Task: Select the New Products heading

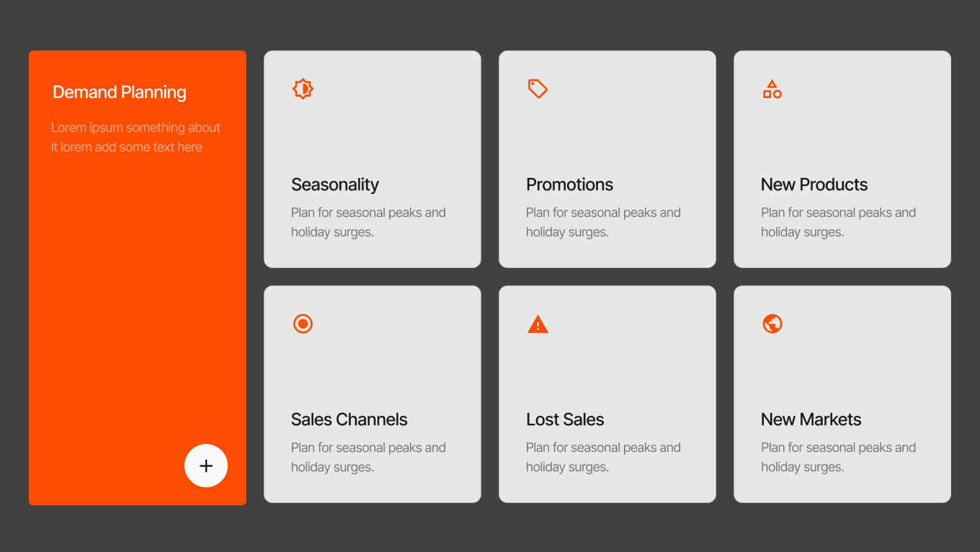Action: (814, 184)
